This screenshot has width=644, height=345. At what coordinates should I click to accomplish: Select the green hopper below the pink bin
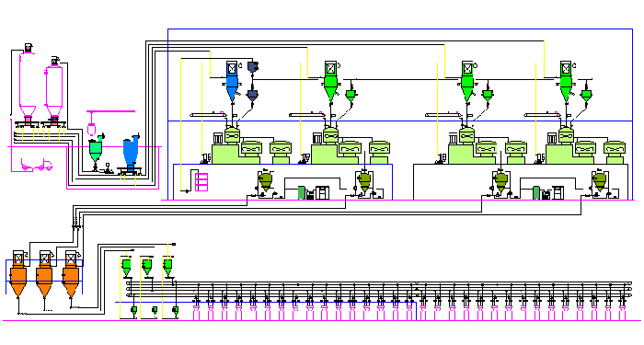(96, 151)
